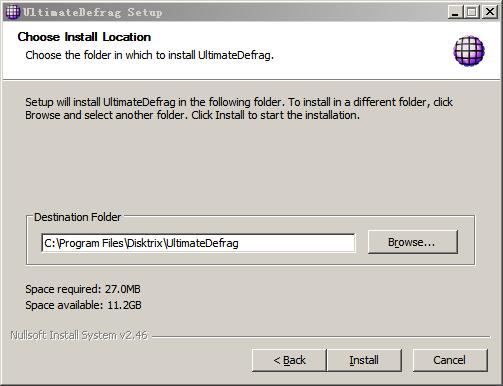
Task: Go to the previous step with < Back
Action: pyautogui.click(x=289, y=360)
